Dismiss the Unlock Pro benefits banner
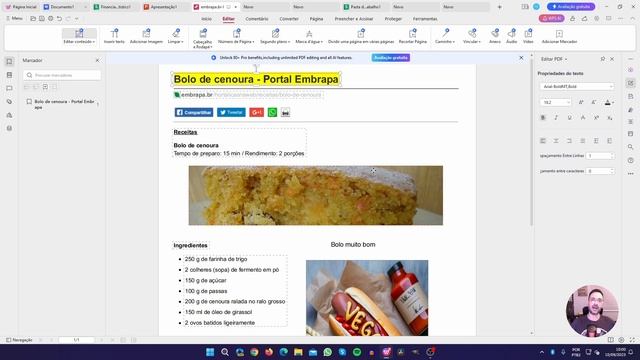The width and height of the screenshot is (640, 360). point(521,58)
